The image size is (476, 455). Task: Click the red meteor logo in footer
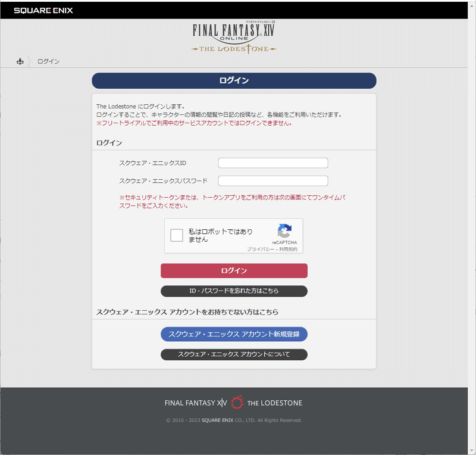[x=237, y=403]
